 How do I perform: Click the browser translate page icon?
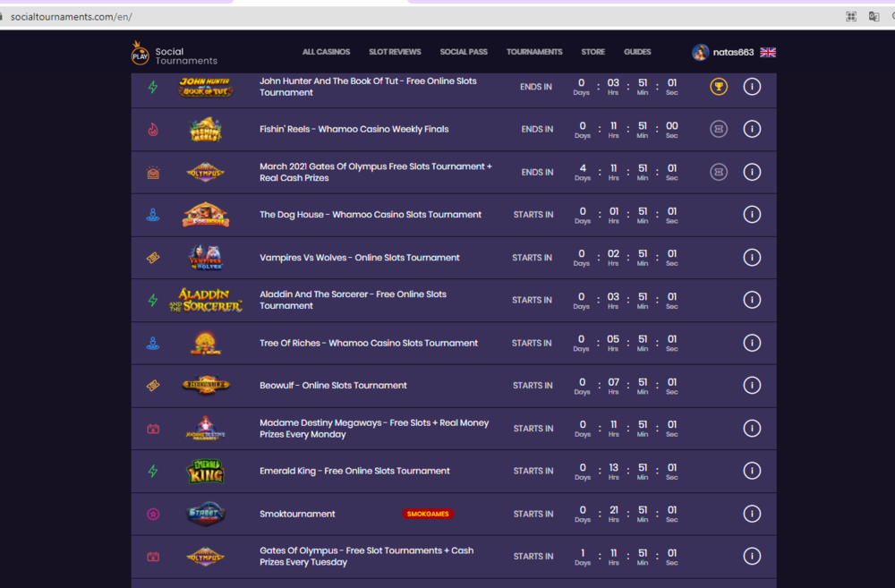pyautogui.click(x=874, y=16)
